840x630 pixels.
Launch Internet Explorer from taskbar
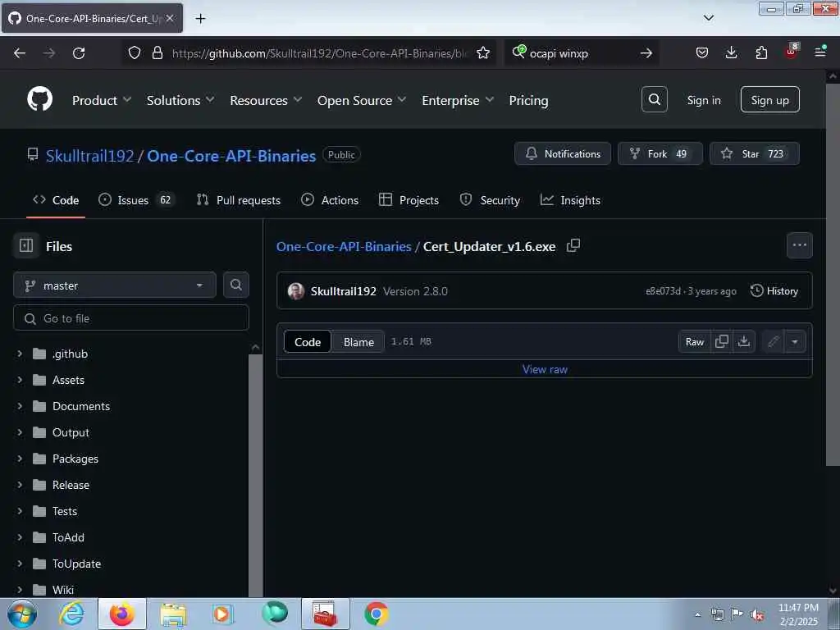point(71,614)
